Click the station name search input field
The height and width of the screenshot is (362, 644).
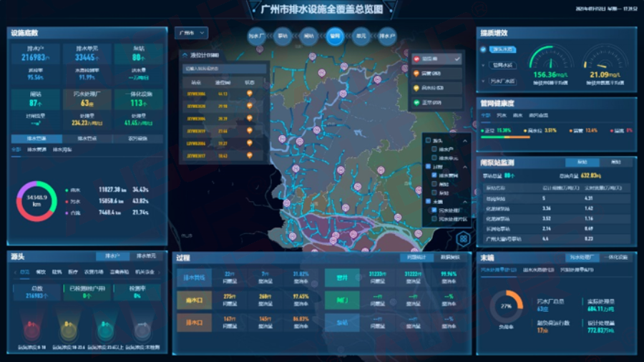(x=223, y=69)
